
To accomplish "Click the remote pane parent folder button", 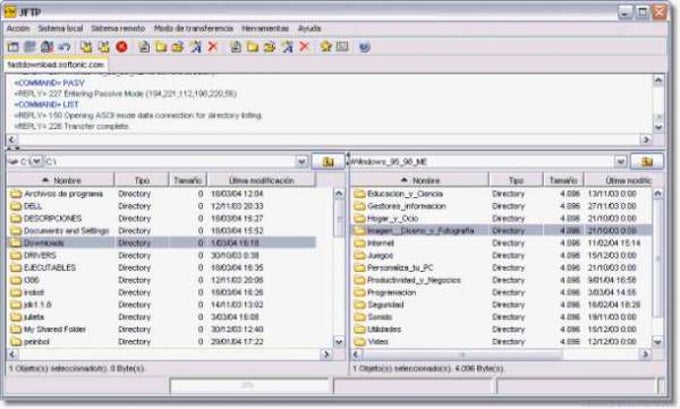I will click(647, 162).
